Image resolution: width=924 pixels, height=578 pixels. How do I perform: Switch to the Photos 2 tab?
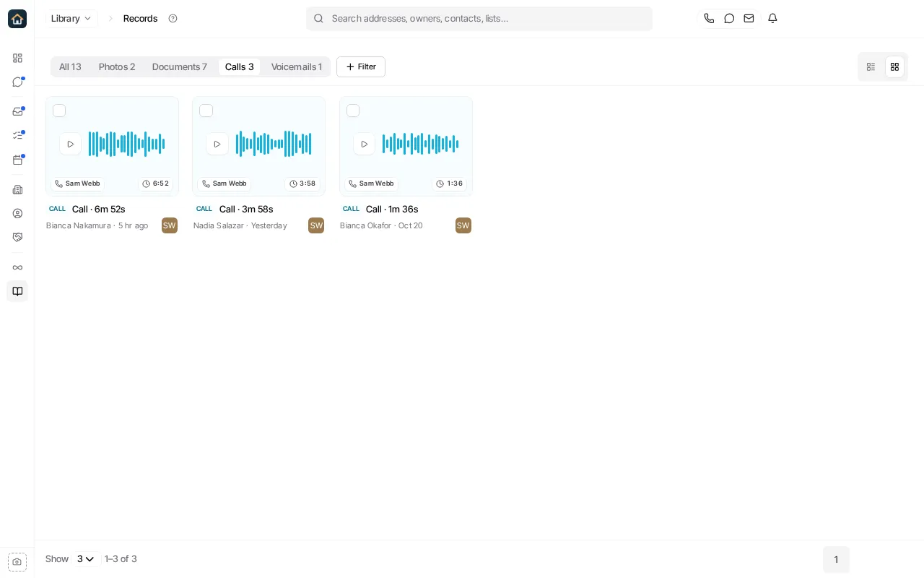[x=117, y=66]
